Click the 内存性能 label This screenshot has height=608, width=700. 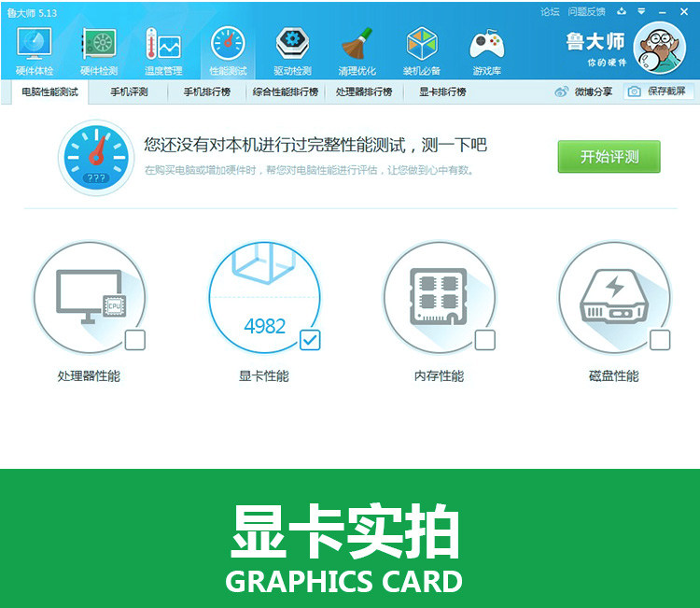point(439,376)
